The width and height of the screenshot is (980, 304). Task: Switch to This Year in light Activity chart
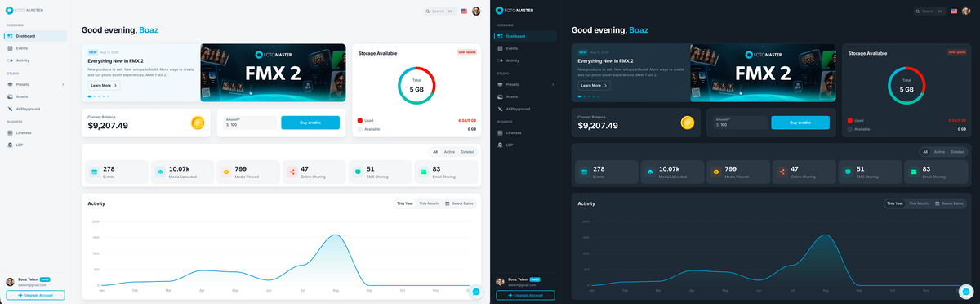coord(405,203)
